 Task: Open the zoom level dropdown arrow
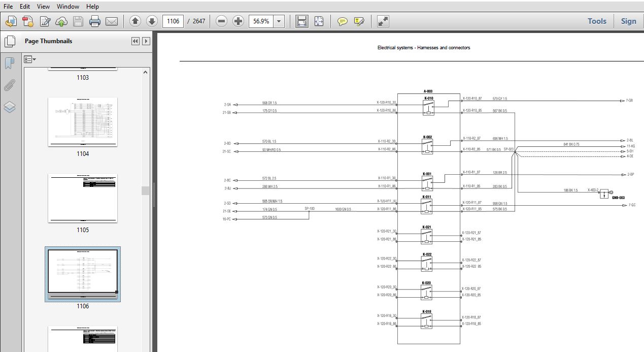[x=279, y=21]
